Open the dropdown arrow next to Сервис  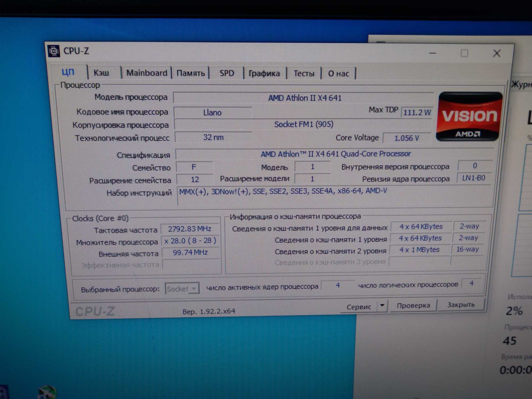click(x=382, y=306)
